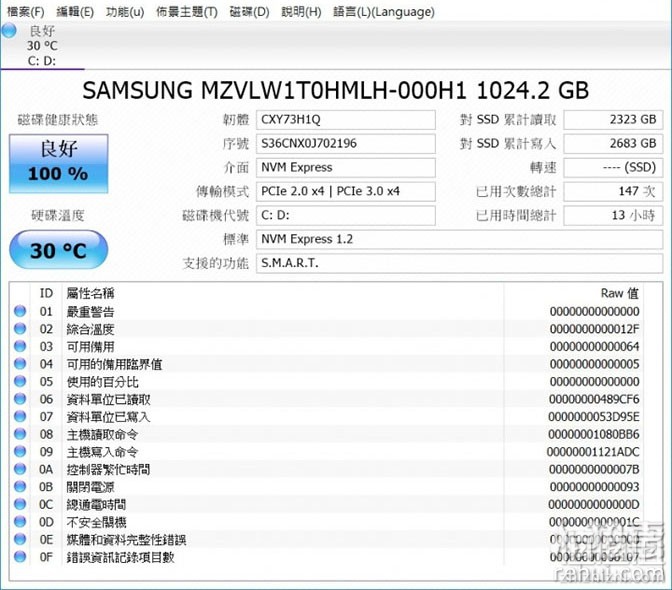This screenshot has width=672, height=590.
Task: Click the drive letter field C: D:
Action: tap(345, 215)
